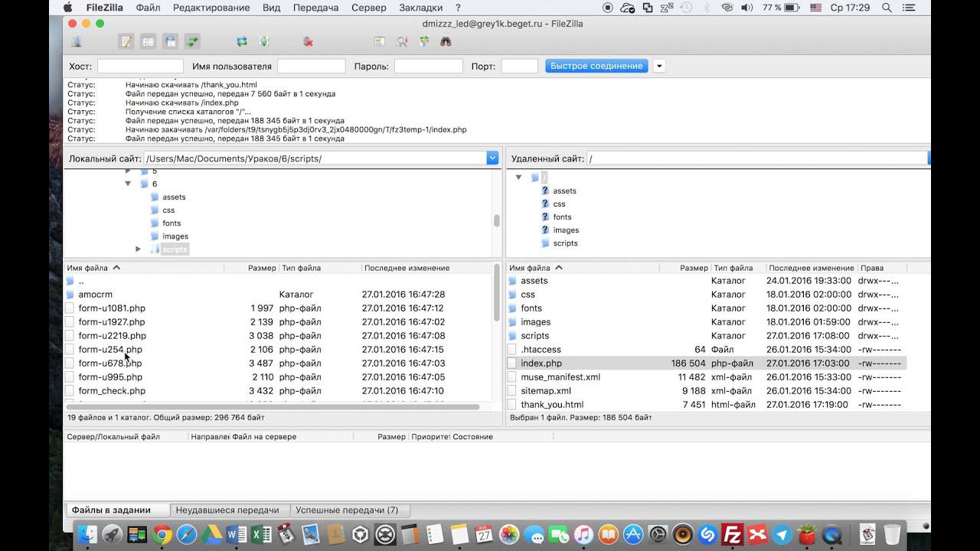Screen dimensions: 980x551
Task: Select images folder in the local tree
Action: pyautogui.click(x=175, y=236)
